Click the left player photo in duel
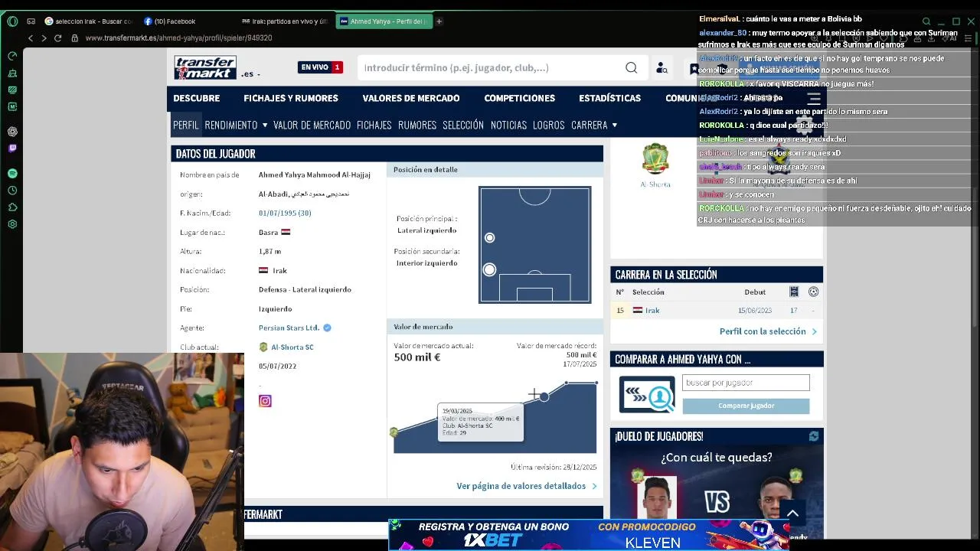Image resolution: width=980 pixels, height=551 pixels. (x=657, y=496)
